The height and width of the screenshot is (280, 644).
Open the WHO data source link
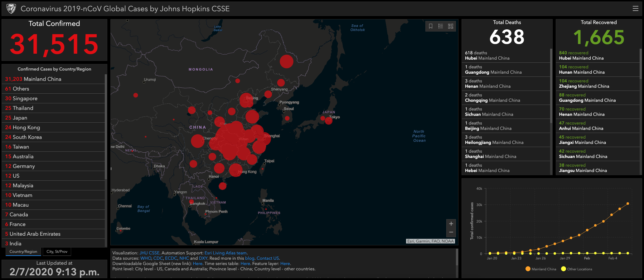146,258
